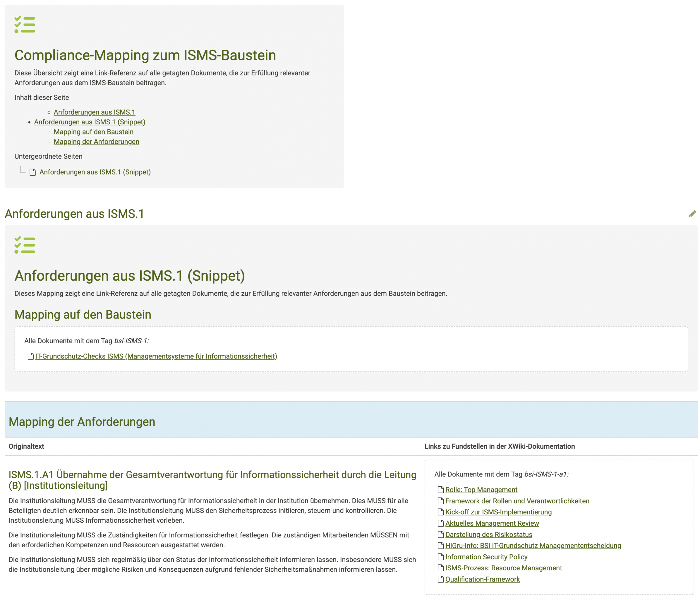Open IT-Grundschutz-Checks ISMS document link
Viewport: 700px width, 600px height.
click(156, 356)
